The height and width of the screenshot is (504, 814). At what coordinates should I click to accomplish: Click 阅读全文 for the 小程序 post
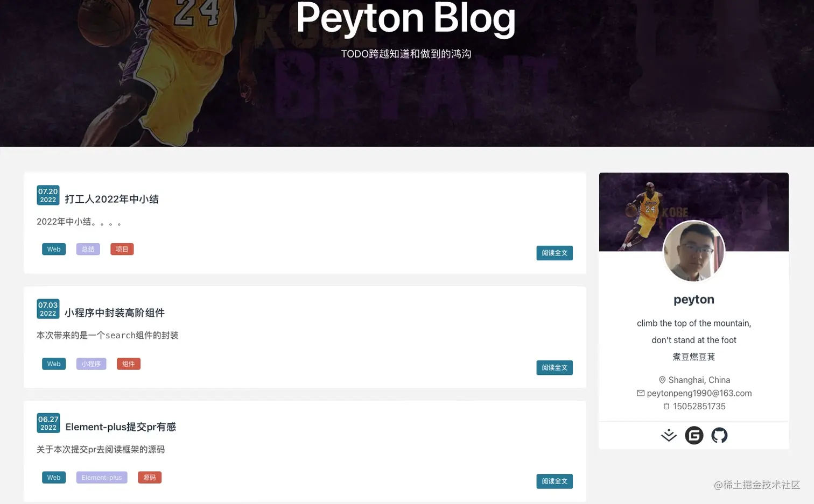(x=555, y=367)
